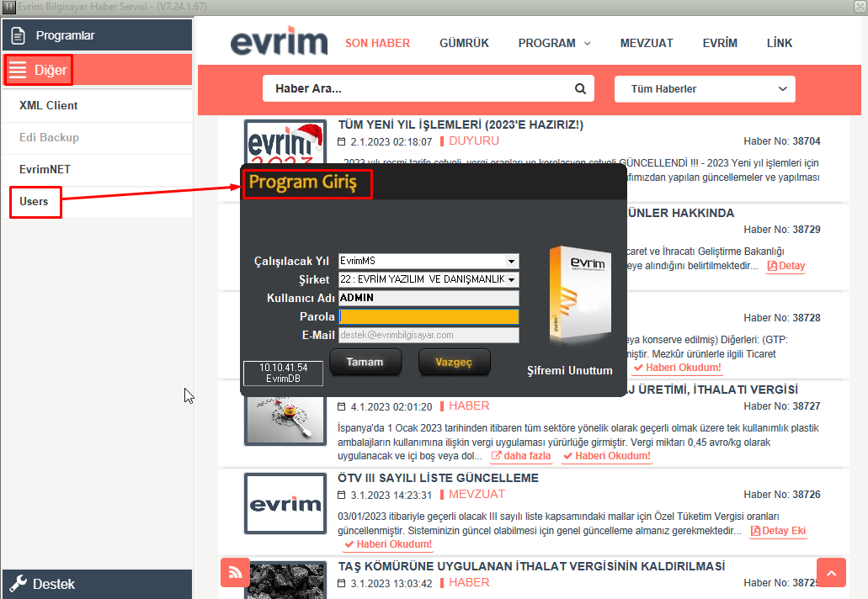
Task: Open the Şirket dropdown
Action: coord(429,279)
